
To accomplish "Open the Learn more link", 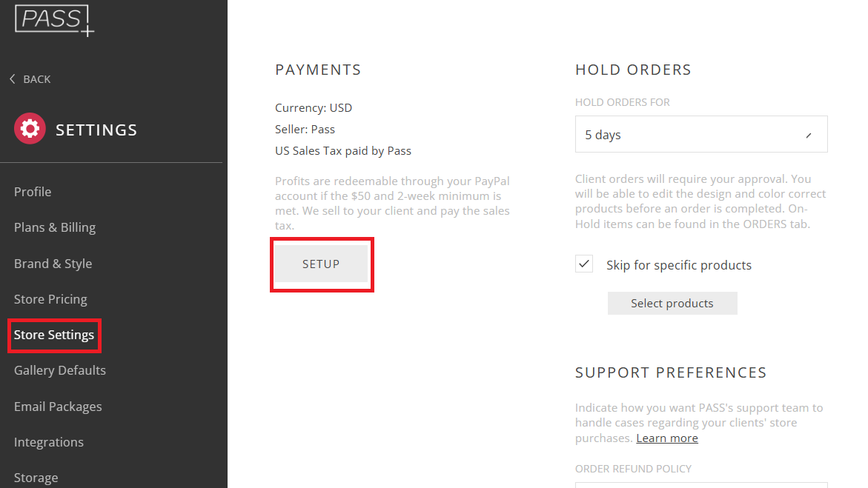I will click(x=667, y=438).
